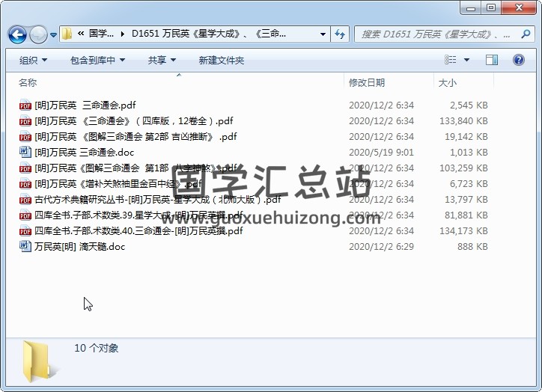Sort by the 修改日期 column header
This screenshot has width=542, height=392.
[367, 82]
